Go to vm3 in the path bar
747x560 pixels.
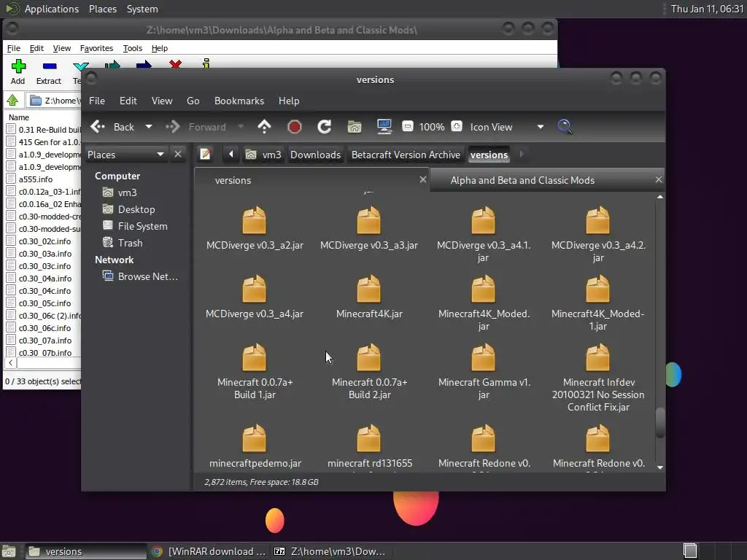[263, 155]
